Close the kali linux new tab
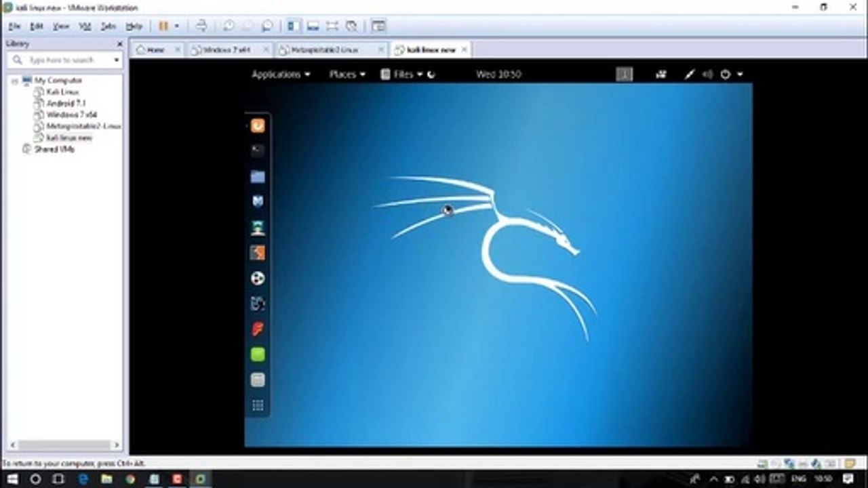 465,49
